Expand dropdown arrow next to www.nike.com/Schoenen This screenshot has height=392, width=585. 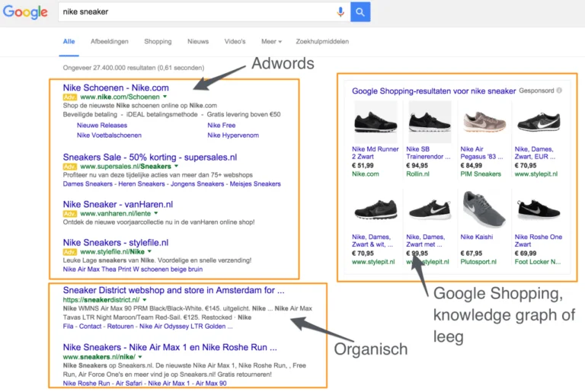click(165, 97)
